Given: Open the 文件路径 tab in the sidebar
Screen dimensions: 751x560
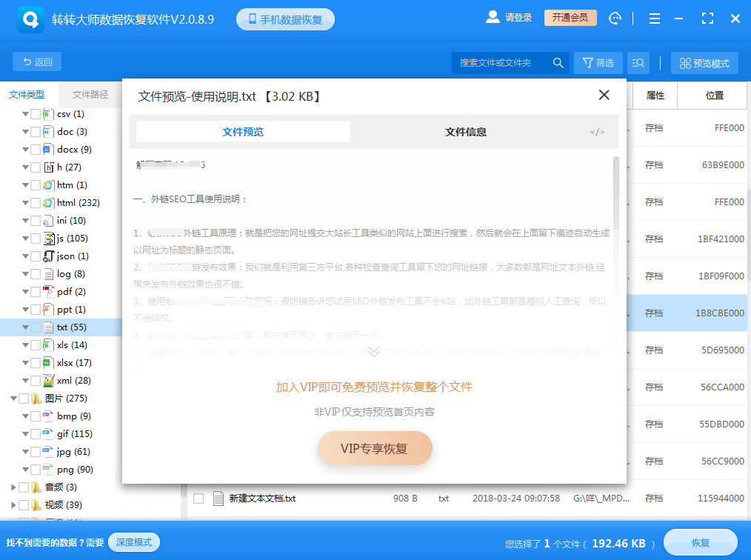Looking at the screenshot, I should (x=89, y=95).
